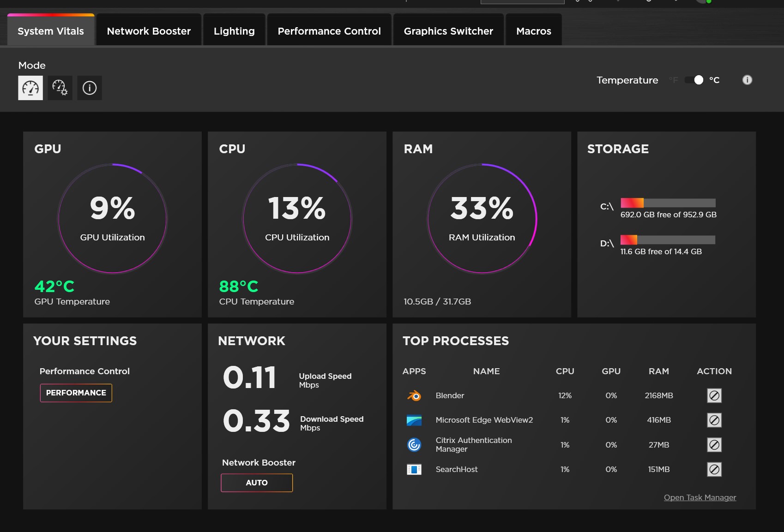Viewport: 784px width, 532px height.
Task: Switch to the System Vitals tab
Action: [x=51, y=30]
